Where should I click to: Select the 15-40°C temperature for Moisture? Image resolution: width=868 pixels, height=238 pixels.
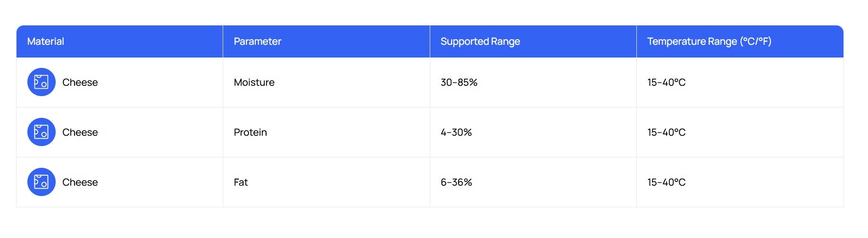[666, 82]
